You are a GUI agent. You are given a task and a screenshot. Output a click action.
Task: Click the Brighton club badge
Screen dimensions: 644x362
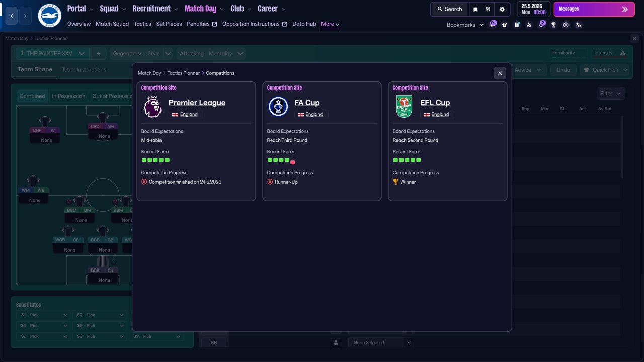point(49,16)
